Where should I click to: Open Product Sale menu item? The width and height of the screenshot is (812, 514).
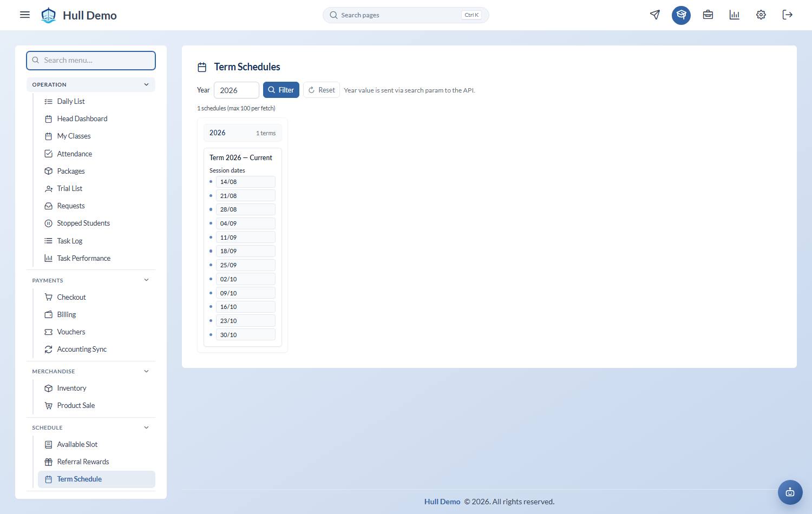coord(96,405)
